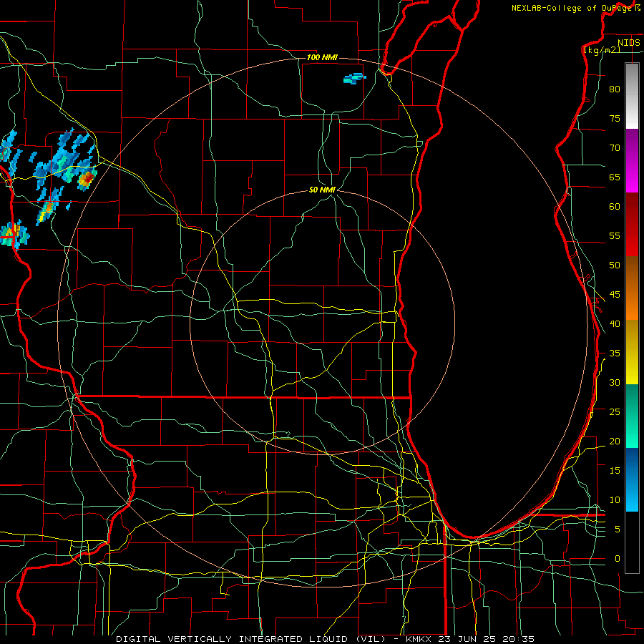Click the 100 NMI range ring label
Viewport: 644px width, 644px height.
point(322,57)
